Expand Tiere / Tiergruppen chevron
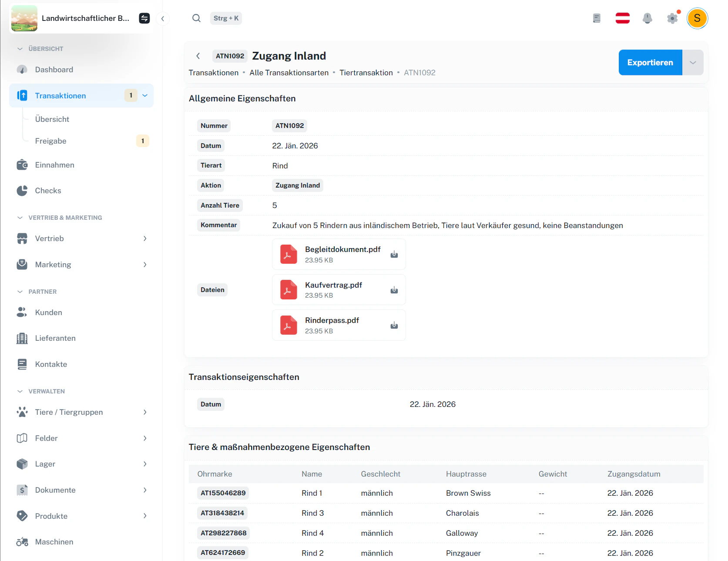This screenshot has height=561, width=728. pyautogui.click(x=145, y=412)
